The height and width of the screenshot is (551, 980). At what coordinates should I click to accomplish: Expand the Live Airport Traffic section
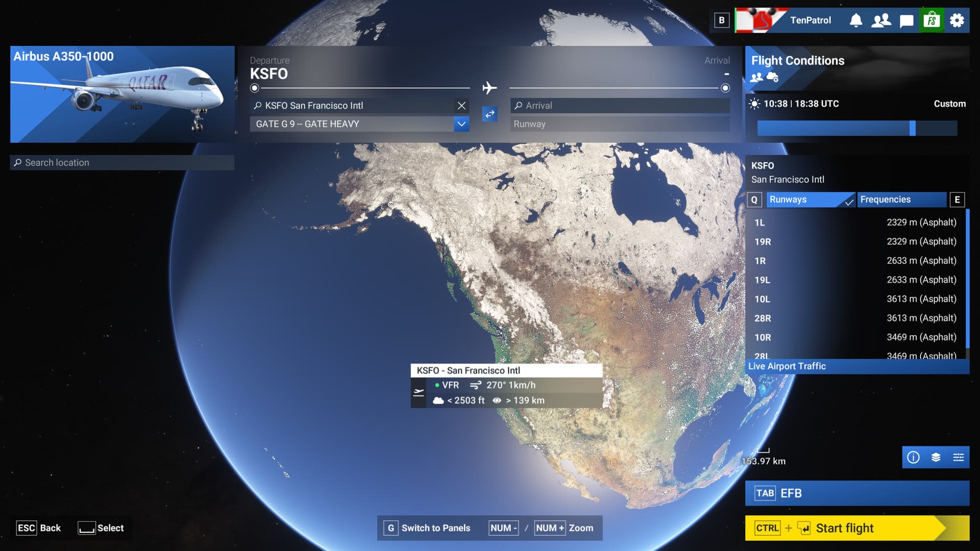click(x=857, y=366)
